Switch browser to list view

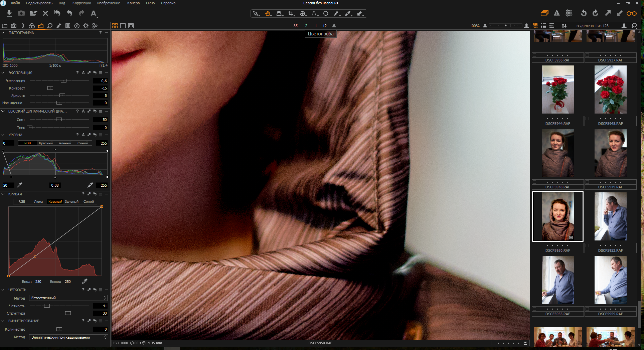(543, 26)
